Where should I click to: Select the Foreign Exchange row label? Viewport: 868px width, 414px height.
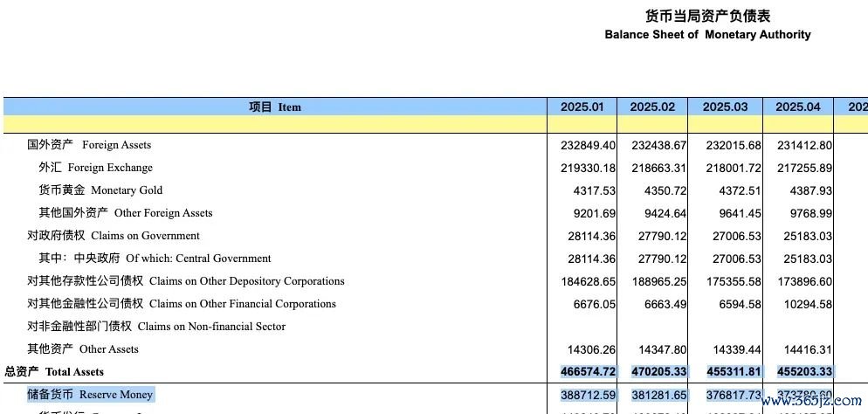click(96, 168)
